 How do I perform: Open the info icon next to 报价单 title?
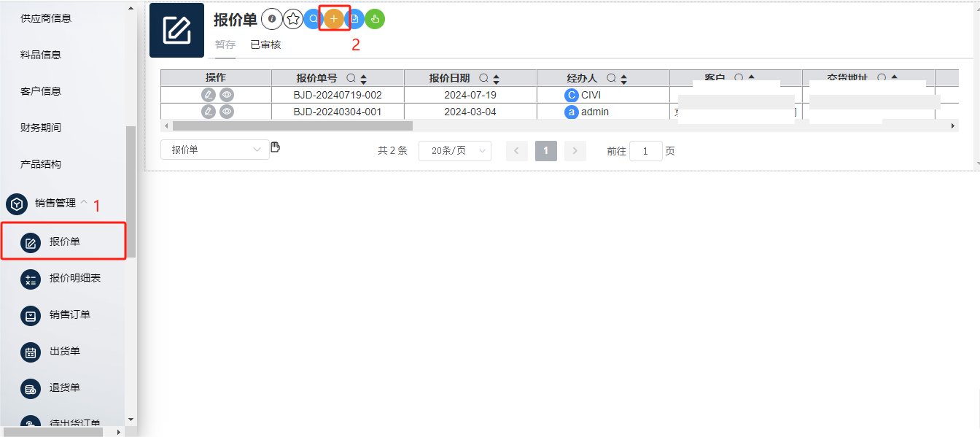[272, 19]
